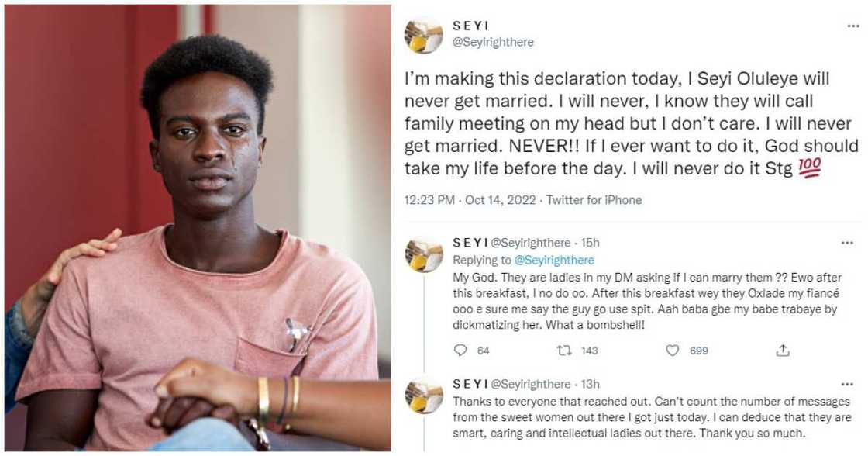
Task: Open three-dot menu on the 15h reply
Action: point(847,243)
